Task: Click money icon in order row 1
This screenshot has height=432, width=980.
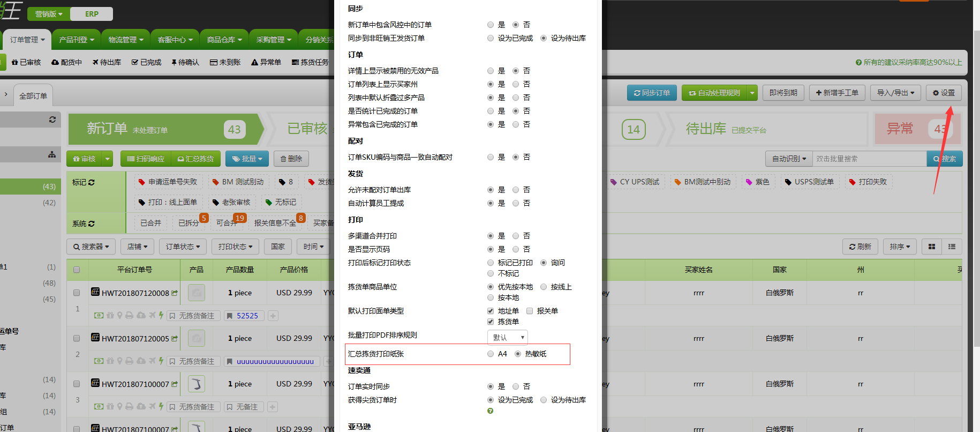Action: click(x=99, y=315)
